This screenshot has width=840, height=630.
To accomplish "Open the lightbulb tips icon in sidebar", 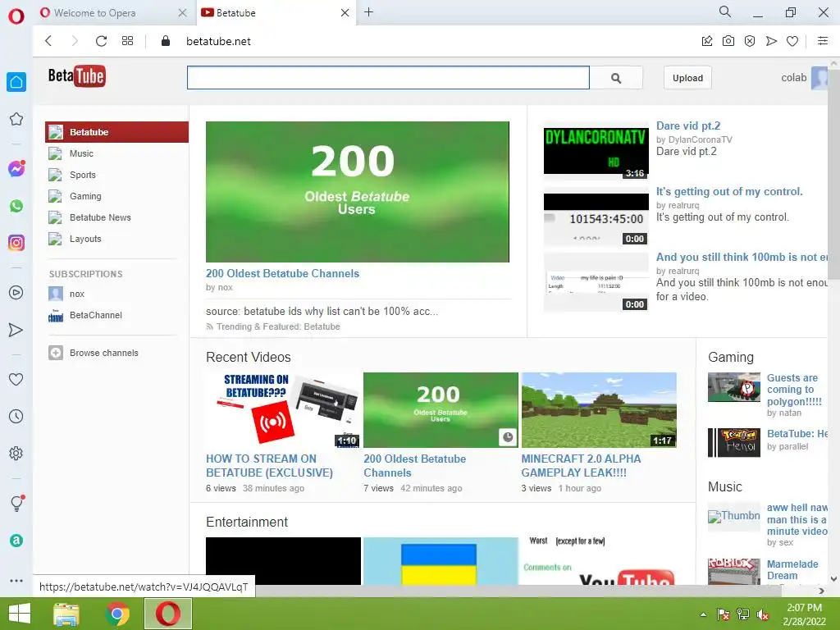I will coord(16,503).
